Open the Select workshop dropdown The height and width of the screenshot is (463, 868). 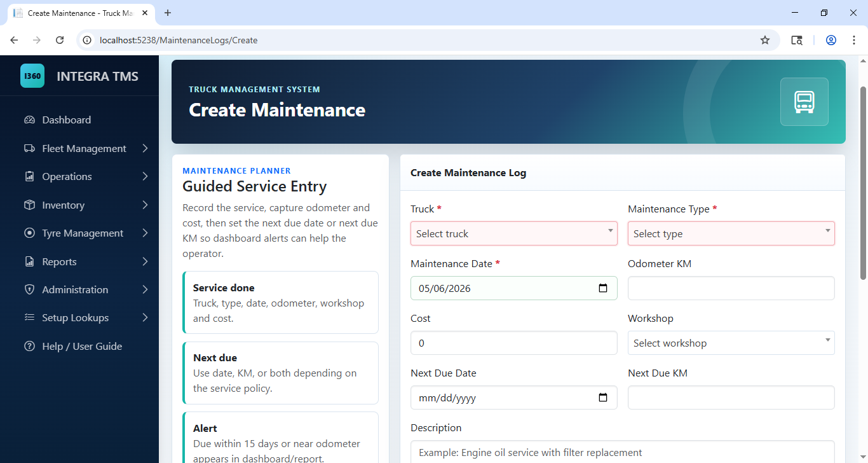pyautogui.click(x=731, y=343)
